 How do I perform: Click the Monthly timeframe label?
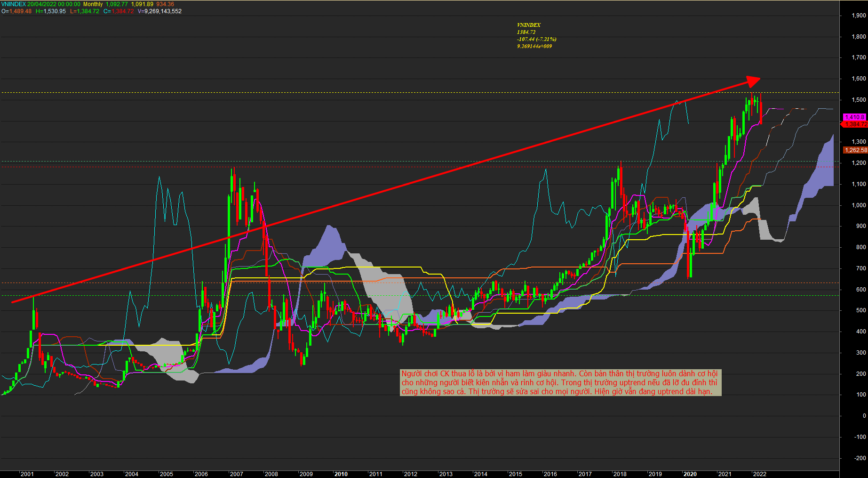pyautogui.click(x=93, y=4)
